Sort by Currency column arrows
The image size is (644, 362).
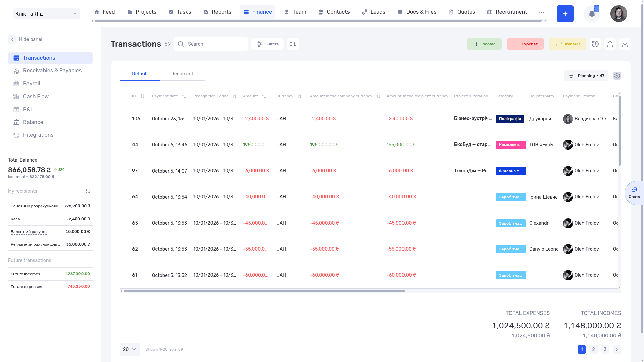pos(300,96)
